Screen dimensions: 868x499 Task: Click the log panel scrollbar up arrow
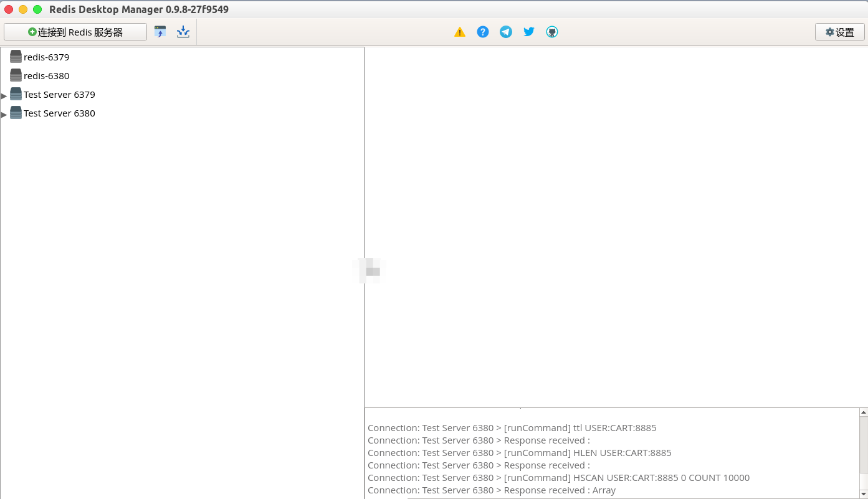tap(864, 412)
